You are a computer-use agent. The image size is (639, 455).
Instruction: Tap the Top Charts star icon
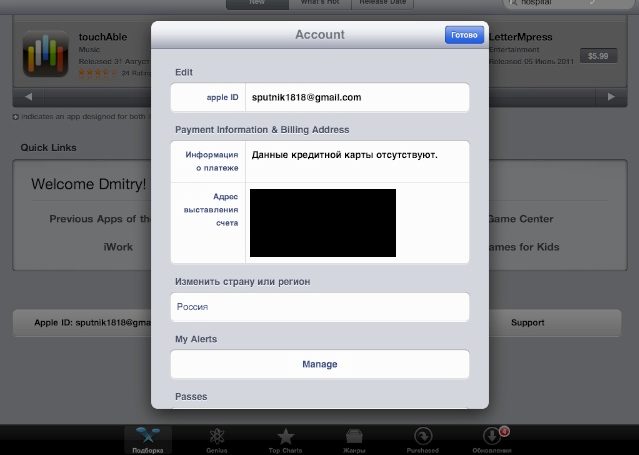click(286, 438)
